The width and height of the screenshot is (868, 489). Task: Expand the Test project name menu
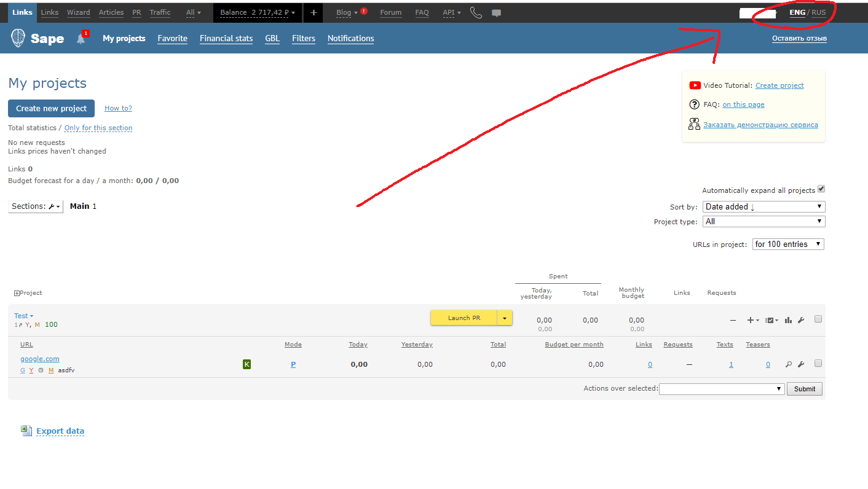[x=24, y=316]
